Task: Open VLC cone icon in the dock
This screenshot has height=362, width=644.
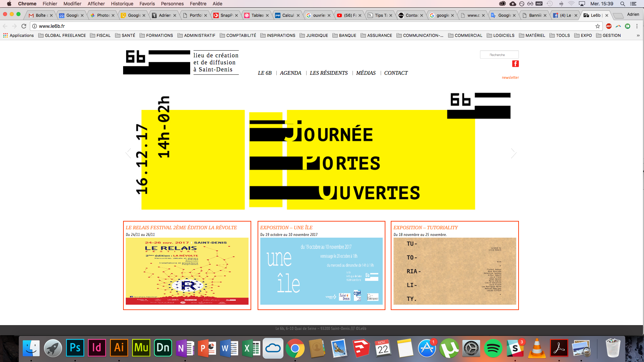Action: (x=537, y=348)
